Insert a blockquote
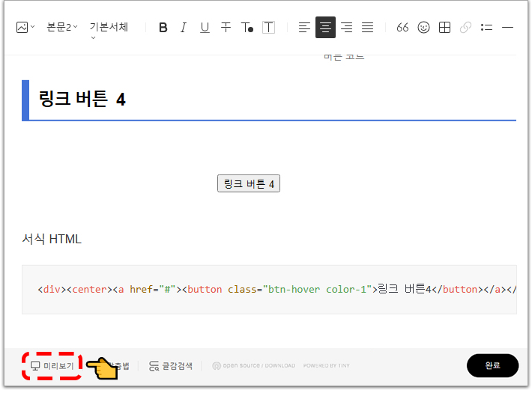The image size is (532, 393). [x=402, y=28]
